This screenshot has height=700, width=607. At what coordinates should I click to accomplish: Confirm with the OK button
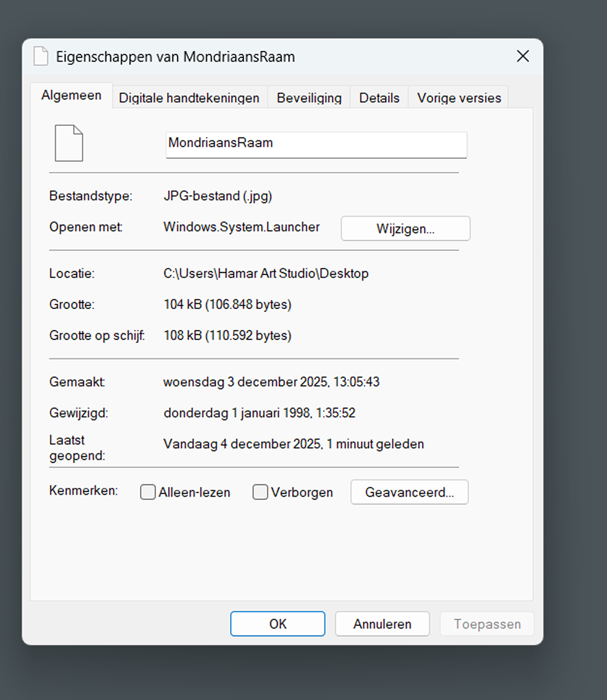[277, 624]
